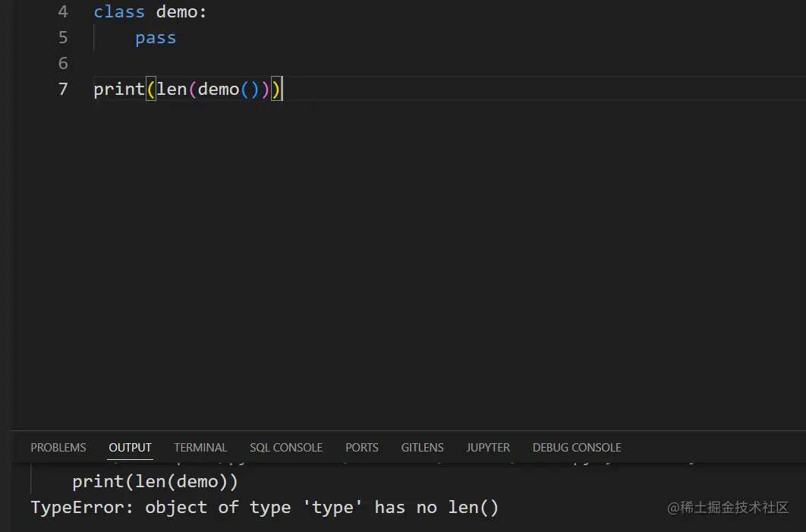Click the class name 'demo' on line 4
Viewport: 806px width, 532px height.
[177, 12]
